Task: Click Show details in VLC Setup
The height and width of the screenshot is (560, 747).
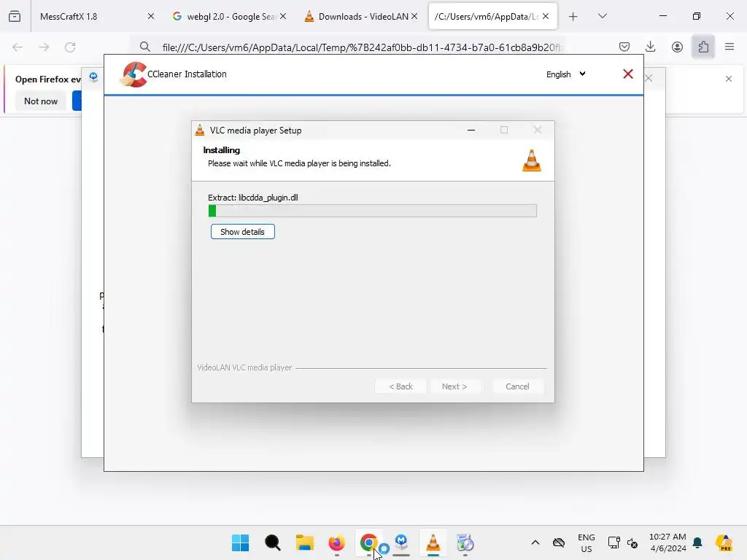Action: coord(242,232)
